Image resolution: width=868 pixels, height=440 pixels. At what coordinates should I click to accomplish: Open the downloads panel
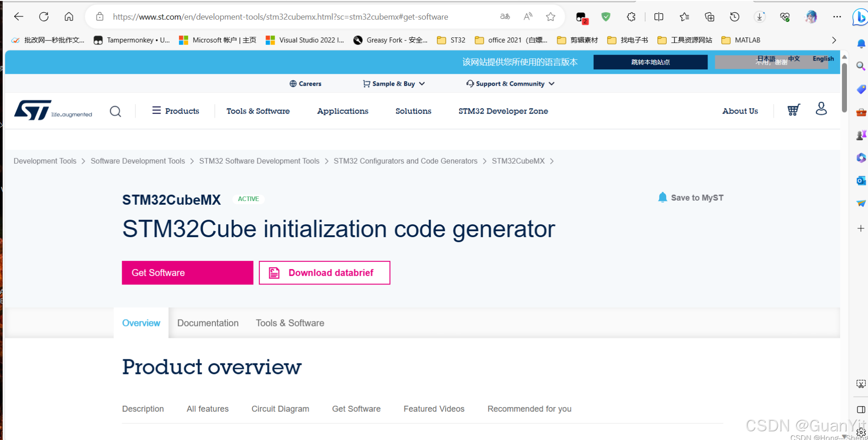[x=760, y=17]
